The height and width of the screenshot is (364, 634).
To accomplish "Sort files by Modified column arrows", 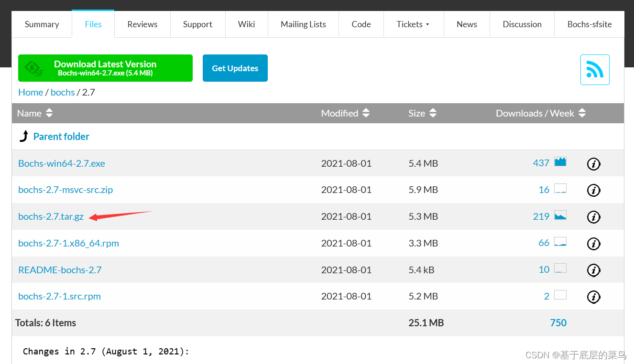I will coord(366,113).
